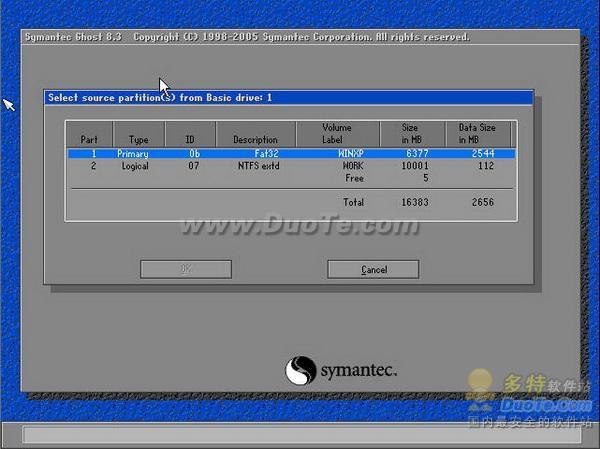Click data size value 112
Screen dimensions: 600x449
486,166
